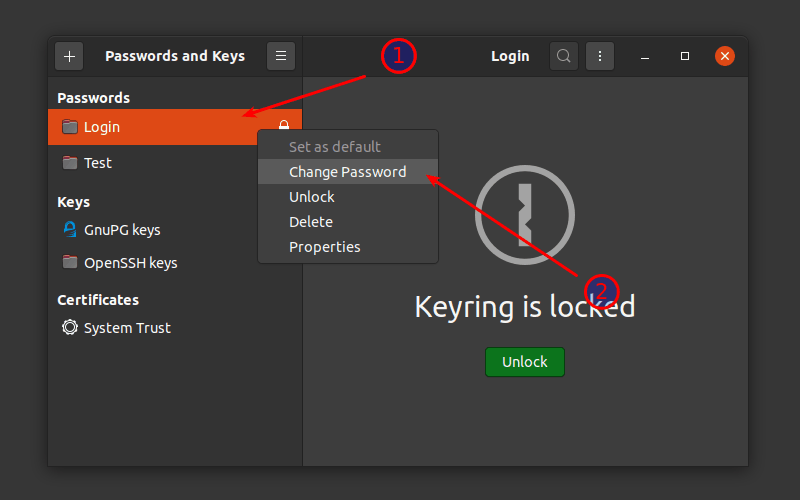Click the OpenSSH keys folder icon
This screenshot has height=500, width=800.
pos(69,263)
